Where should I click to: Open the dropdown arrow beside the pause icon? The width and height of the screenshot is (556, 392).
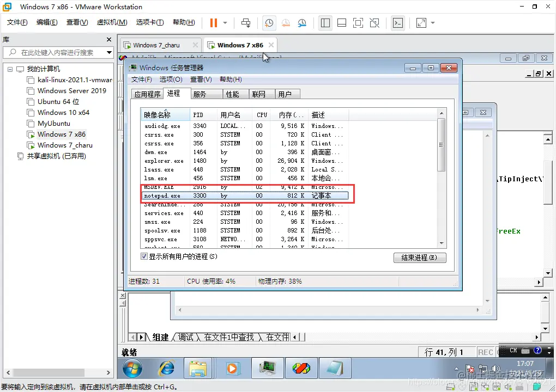225,23
